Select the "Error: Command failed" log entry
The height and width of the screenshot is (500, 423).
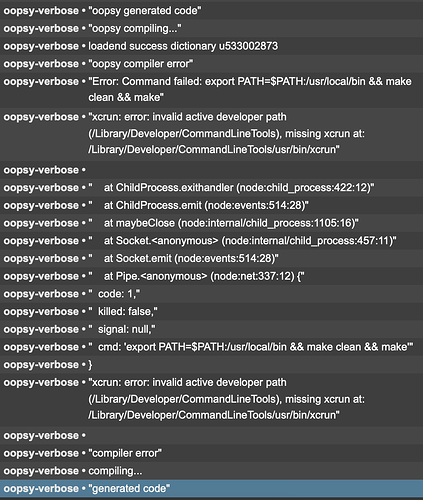pyautogui.click(x=211, y=89)
